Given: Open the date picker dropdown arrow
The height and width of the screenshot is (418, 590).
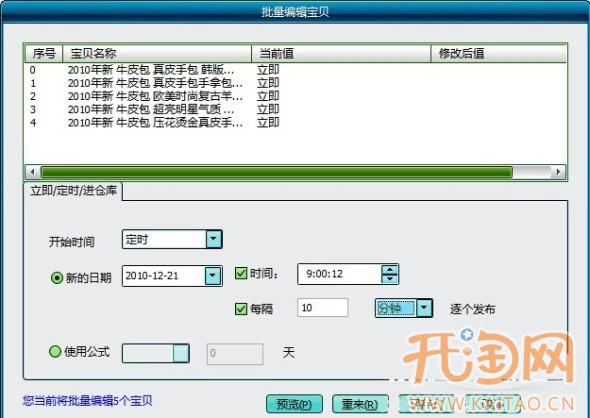Looking at the screenshot, I should (213, 276).
